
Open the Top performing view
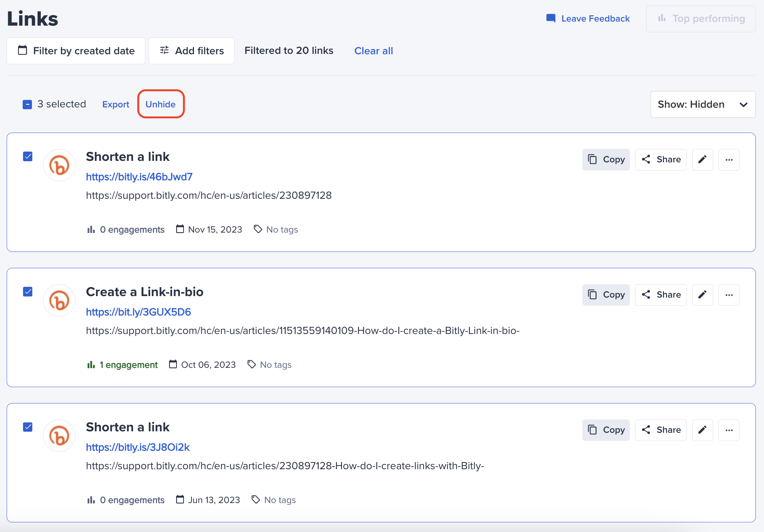tap(701, 19)
